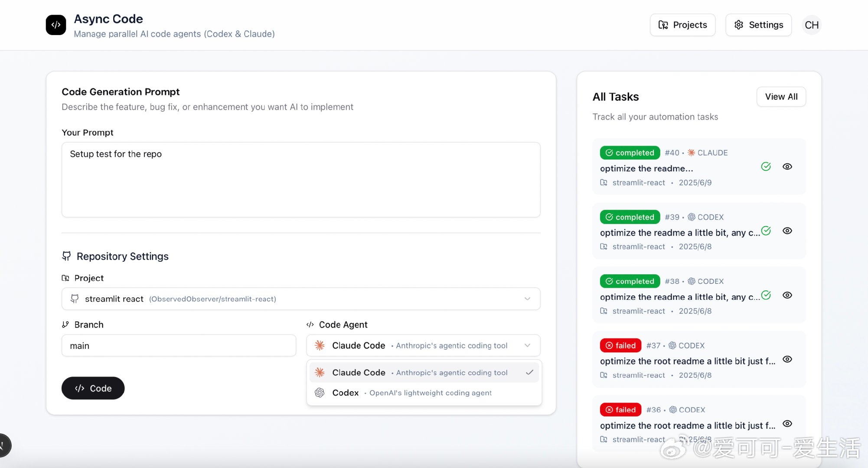Focus the prompt text area
This screenshot has height=468, width=868.
(x=301, y=180)
